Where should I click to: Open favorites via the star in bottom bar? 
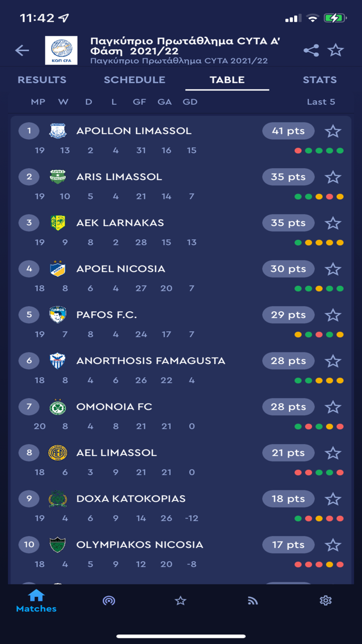[180, 601]
